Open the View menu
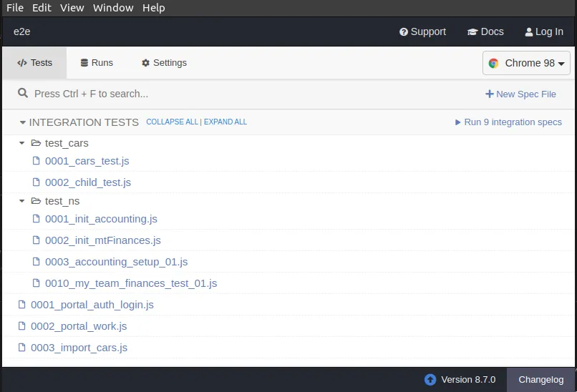Image resolution: width=577 pixels, height=392 pixels. [72, 8]
